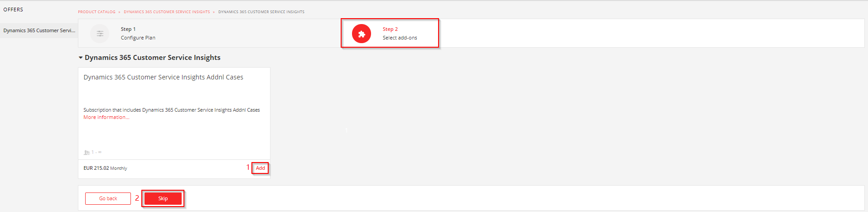Select the Dynamics 365 Customer Servi... sidebar offer
The width and height of the screenshot is (868, 212).
click(39, 30)
